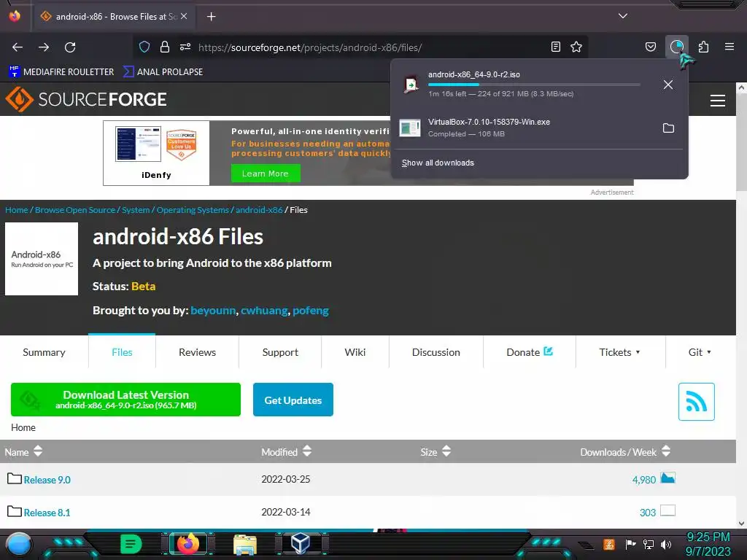
Task: Open Release 9.0 download stats chart icon
Action: [x=668, y=478]
